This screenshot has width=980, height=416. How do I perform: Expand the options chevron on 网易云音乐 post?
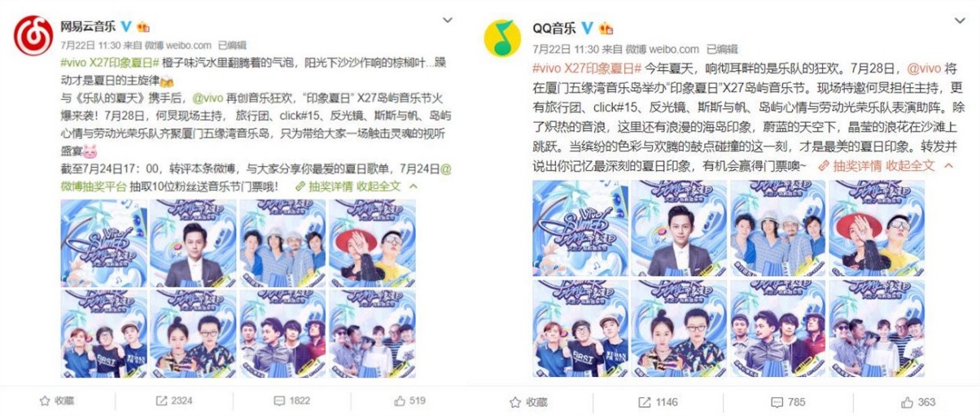[448, 20]
